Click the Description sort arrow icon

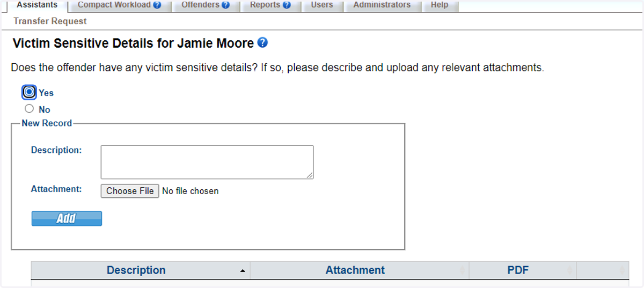click(x=243, y=271)
